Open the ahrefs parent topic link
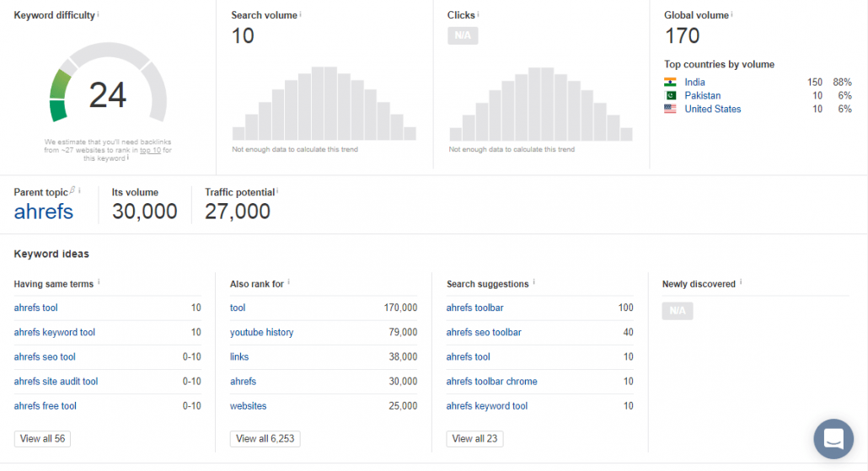This screenshot has height=471, width=868. tap(43, 211)
